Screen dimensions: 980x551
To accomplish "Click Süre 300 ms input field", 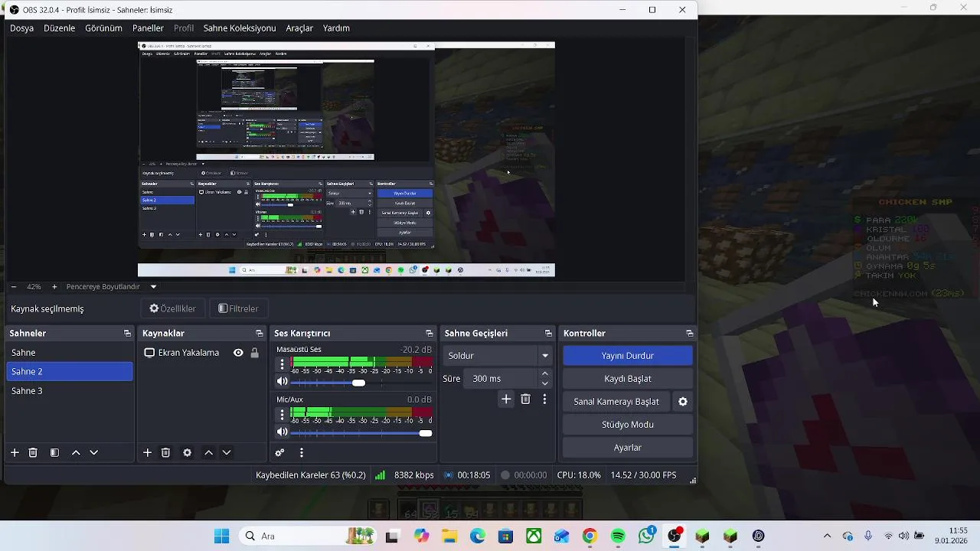I will click(x=501, y=379).
